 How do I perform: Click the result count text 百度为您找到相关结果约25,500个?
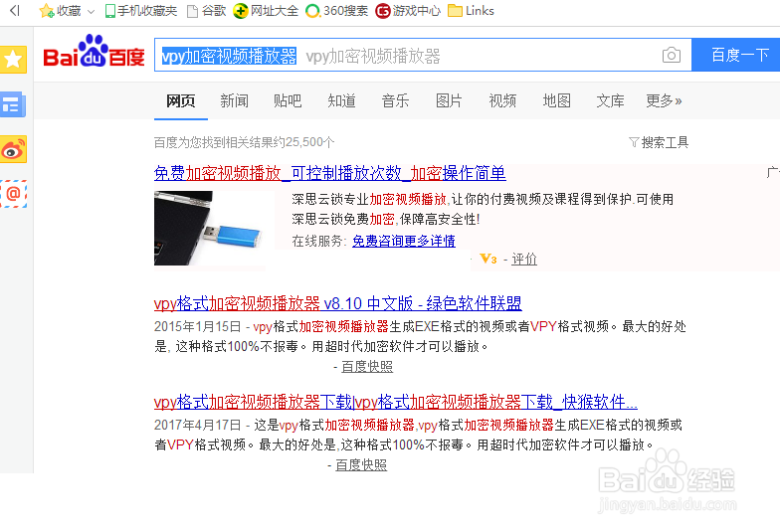tap(245, 143)
